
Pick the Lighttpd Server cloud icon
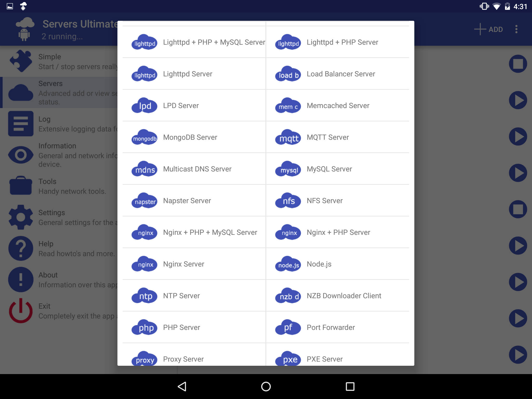(144, 74)
